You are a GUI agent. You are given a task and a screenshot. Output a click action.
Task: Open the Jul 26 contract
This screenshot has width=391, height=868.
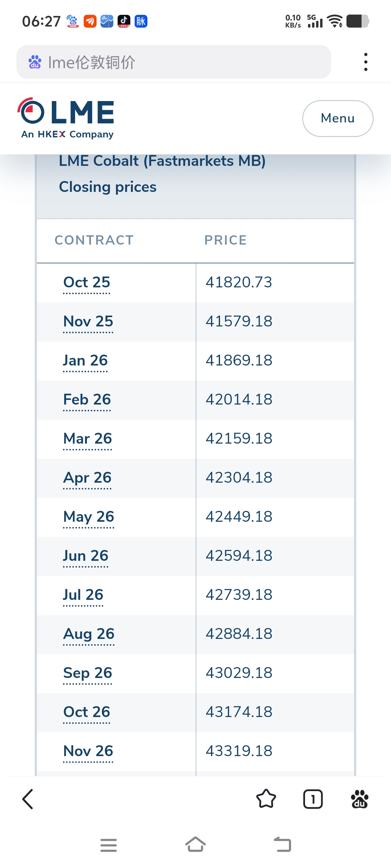point(83,595)
